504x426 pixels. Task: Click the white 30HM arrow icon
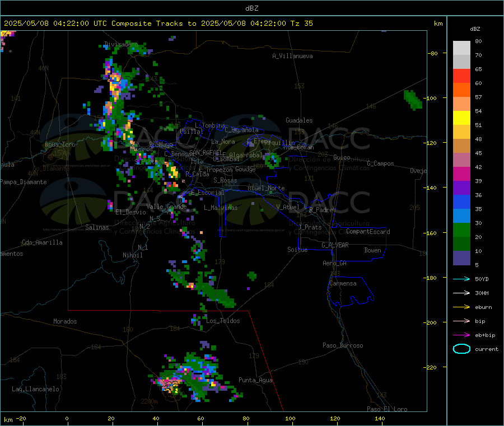[461, 293]
